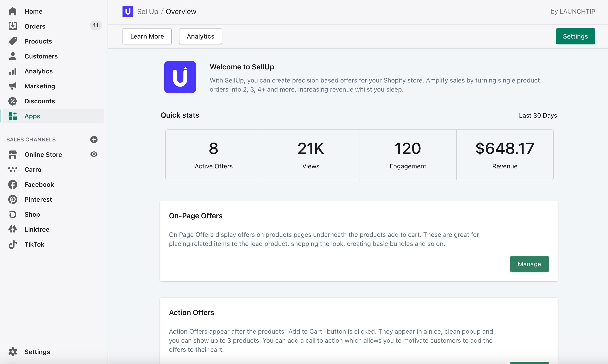This screenshot has height=364, width=608.
Task: Click the by LAUNCHTIP text
Action: tap(573, 11)
